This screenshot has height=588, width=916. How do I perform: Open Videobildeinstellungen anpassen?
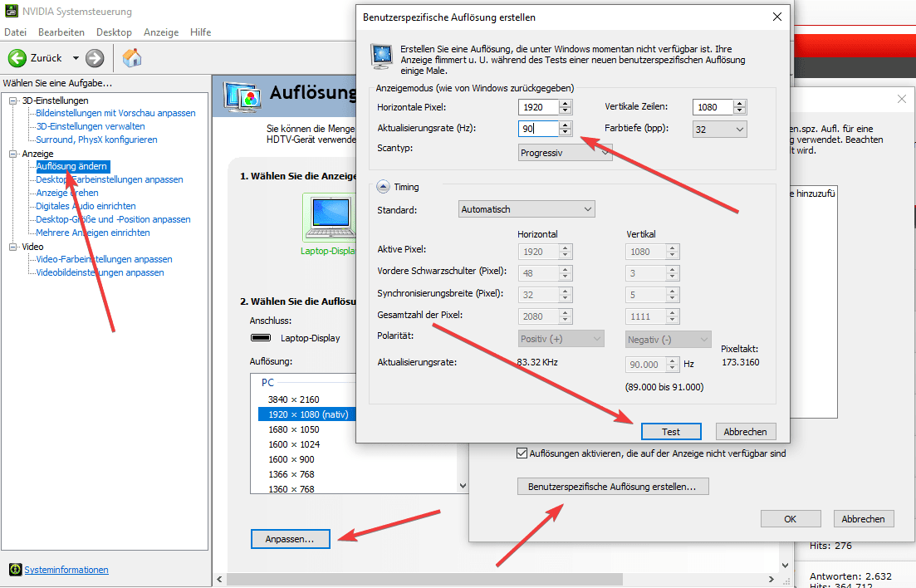100,272
